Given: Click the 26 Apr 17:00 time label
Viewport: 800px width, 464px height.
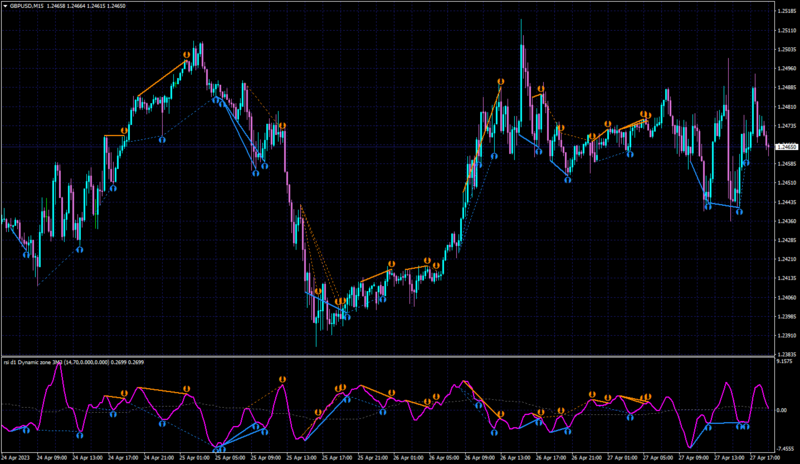Looking at the screenshot, I should [x=551, y=458].
